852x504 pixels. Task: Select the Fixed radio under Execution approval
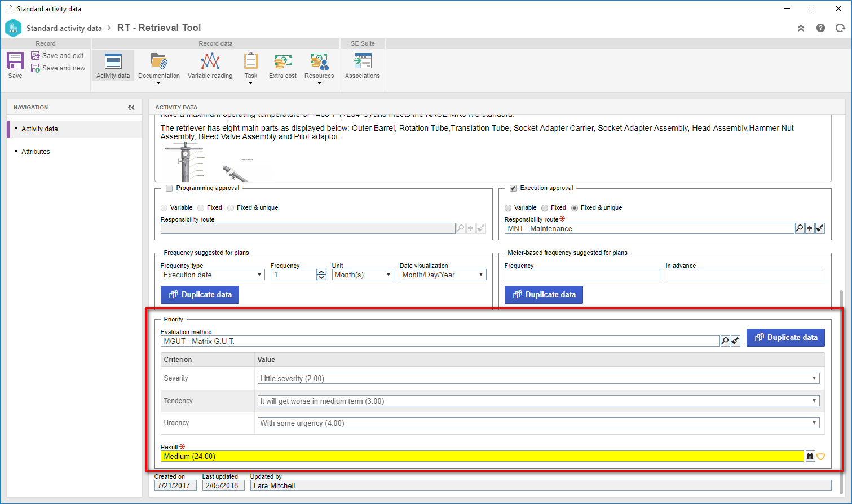coord(545,208)
